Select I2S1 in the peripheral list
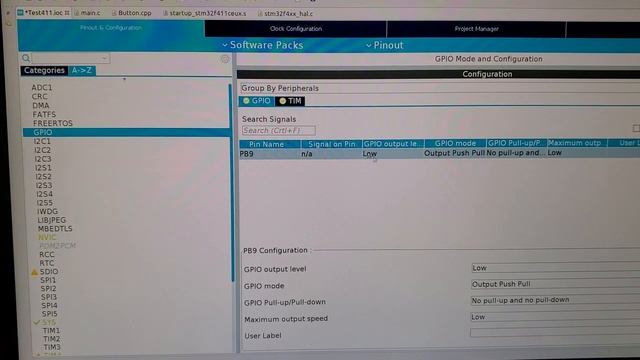Screen dimensions: 640x360 tap(43, 168)
